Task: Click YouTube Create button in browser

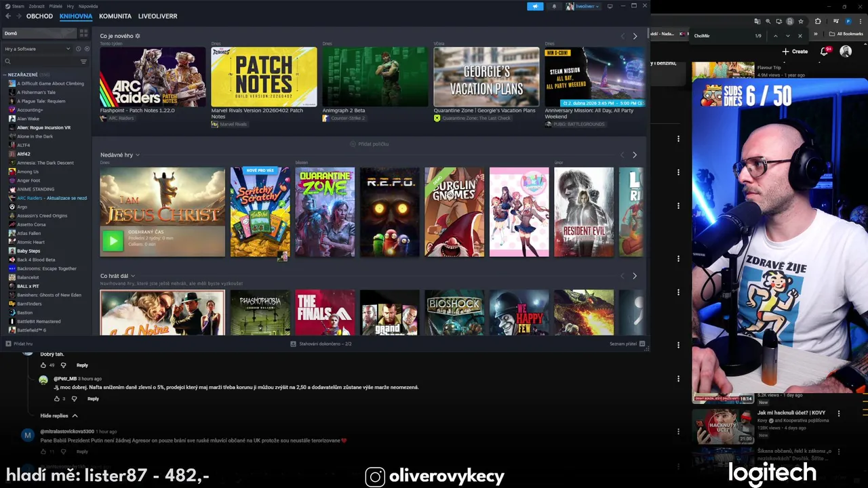Action: [795, 52]
